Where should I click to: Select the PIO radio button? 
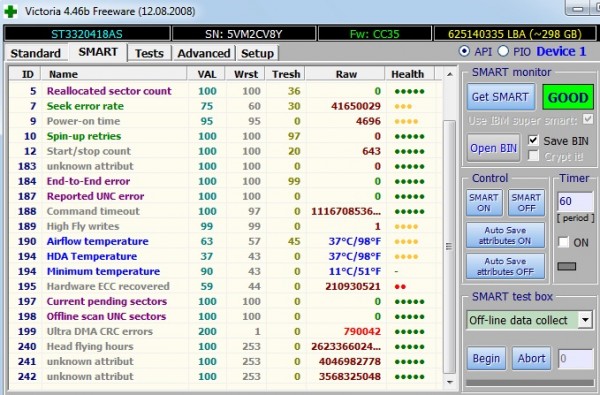[503, 51]
